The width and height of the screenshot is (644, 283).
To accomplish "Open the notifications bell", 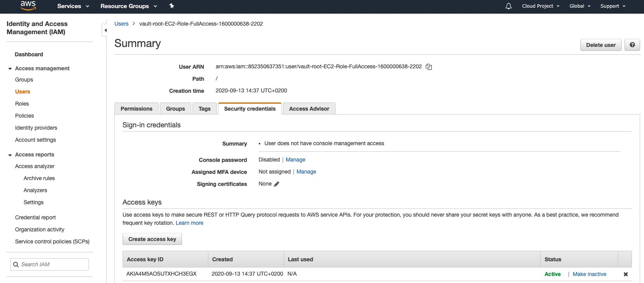I will 508,6.
